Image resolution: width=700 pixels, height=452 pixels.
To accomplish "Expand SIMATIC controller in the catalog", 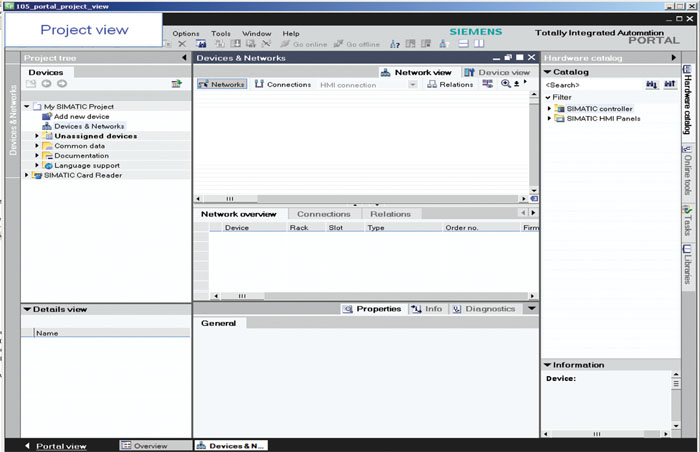I will (549, 109).
